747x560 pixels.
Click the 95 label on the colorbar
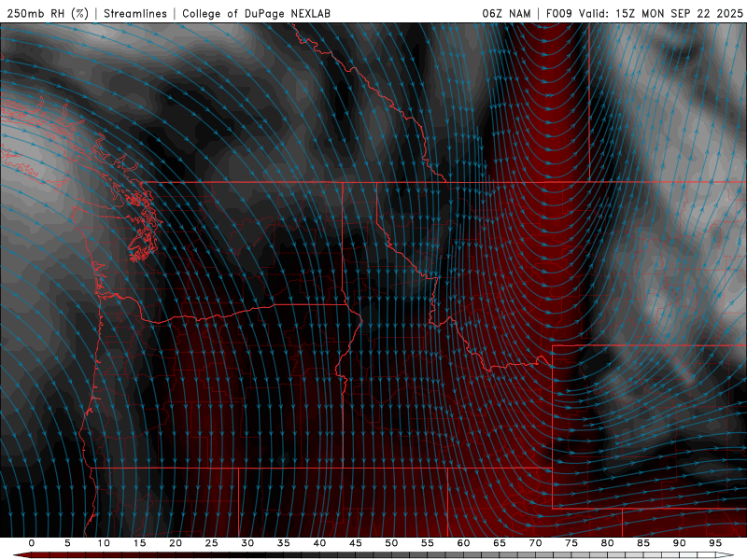pyautogui.click(x=715, y=543)
